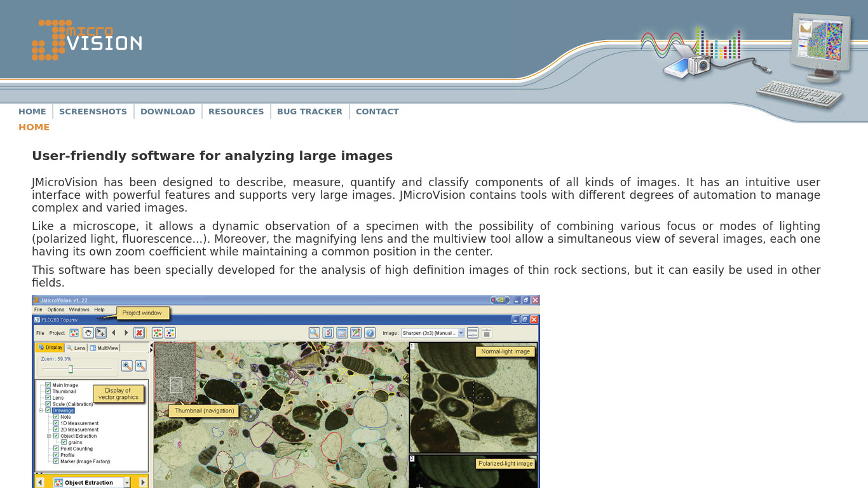Click the normal-light image view numbered 1
868x488 pixels.
473,398
